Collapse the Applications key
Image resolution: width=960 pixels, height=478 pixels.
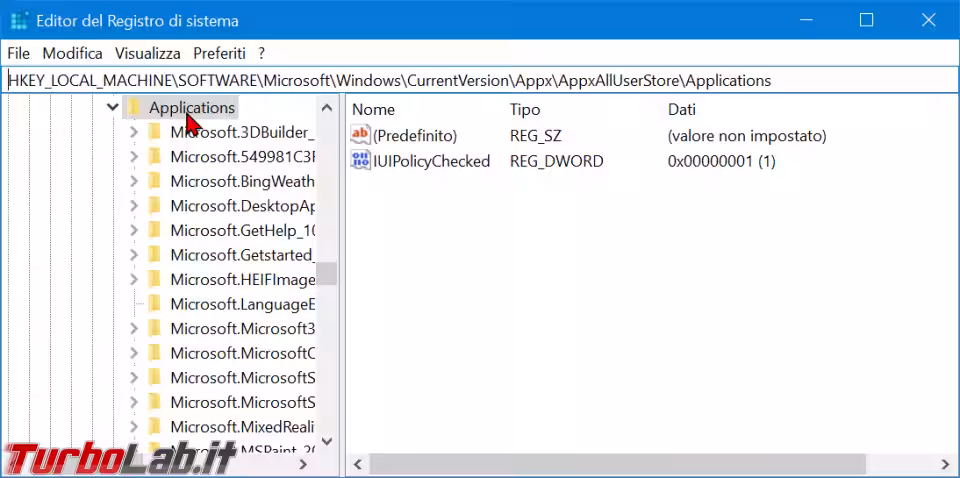(113, 108)
